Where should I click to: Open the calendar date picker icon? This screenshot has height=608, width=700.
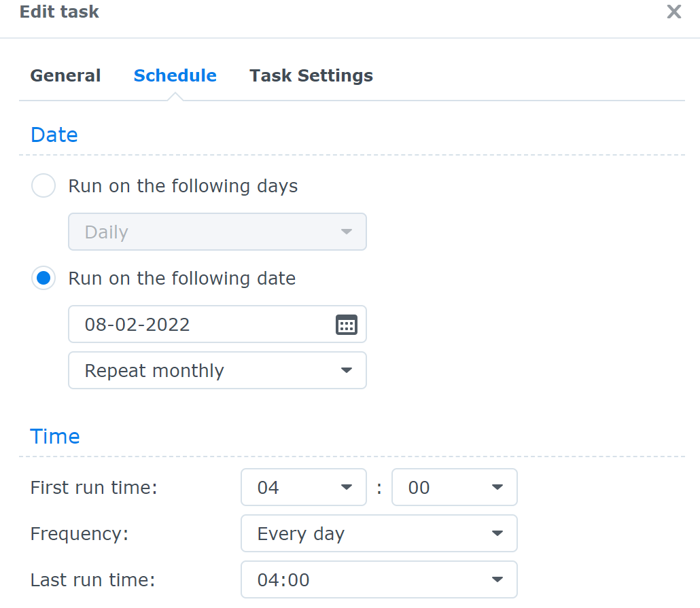tap(347, 324)
